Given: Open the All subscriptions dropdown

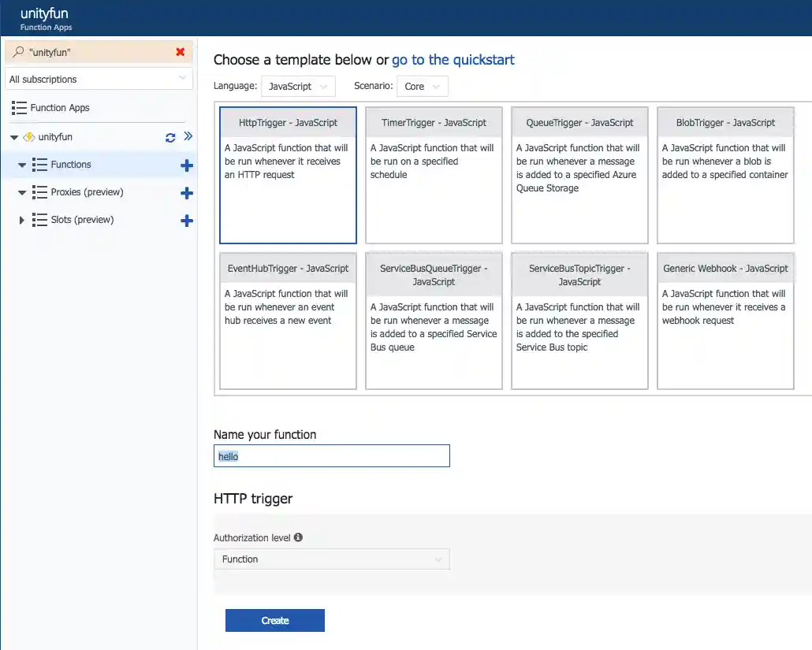Looking at the screenshot, I should 99,79.
